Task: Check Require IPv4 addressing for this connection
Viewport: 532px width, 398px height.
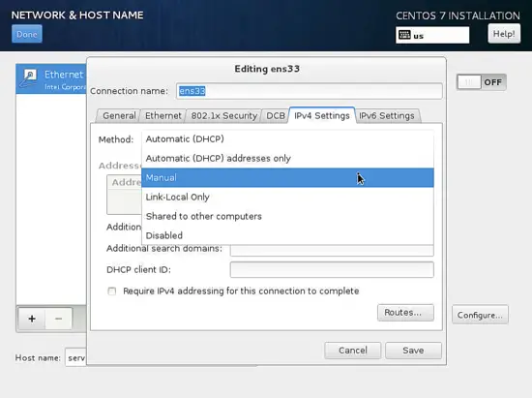Action: click(111, 291)
